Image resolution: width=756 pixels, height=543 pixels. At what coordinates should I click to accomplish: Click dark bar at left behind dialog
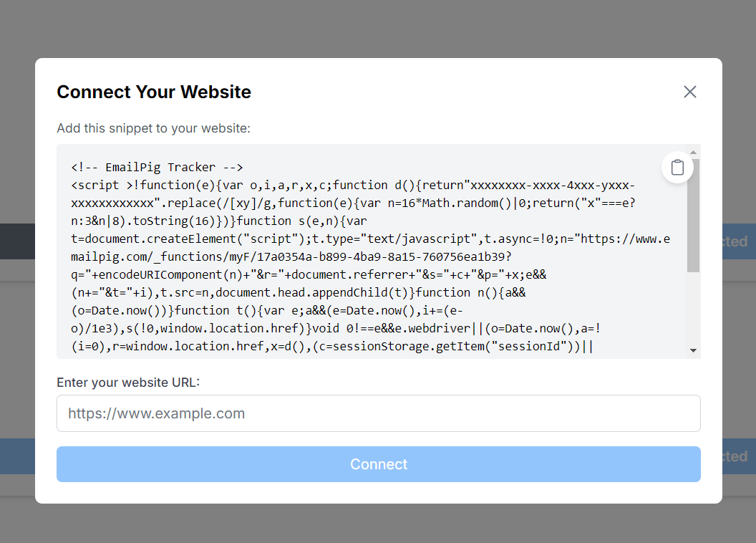pyautogui.click(x=17, y=241)
